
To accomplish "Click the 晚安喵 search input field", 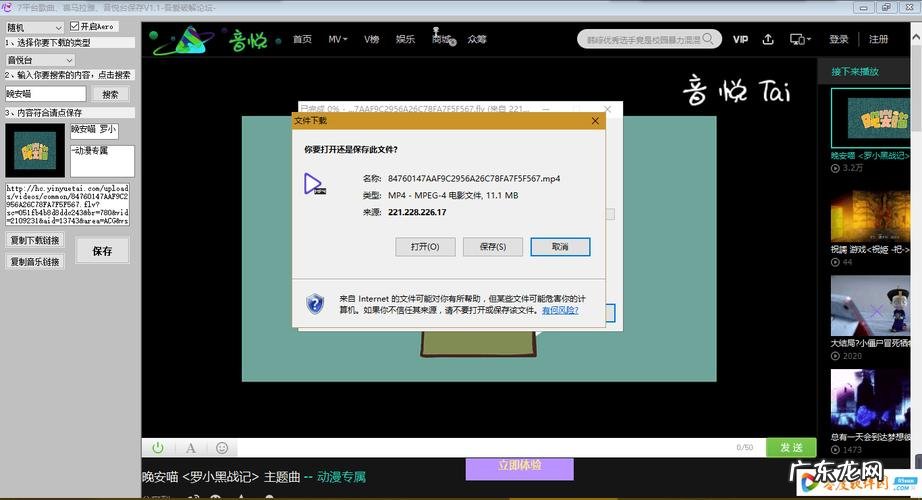I will [45, 94].
